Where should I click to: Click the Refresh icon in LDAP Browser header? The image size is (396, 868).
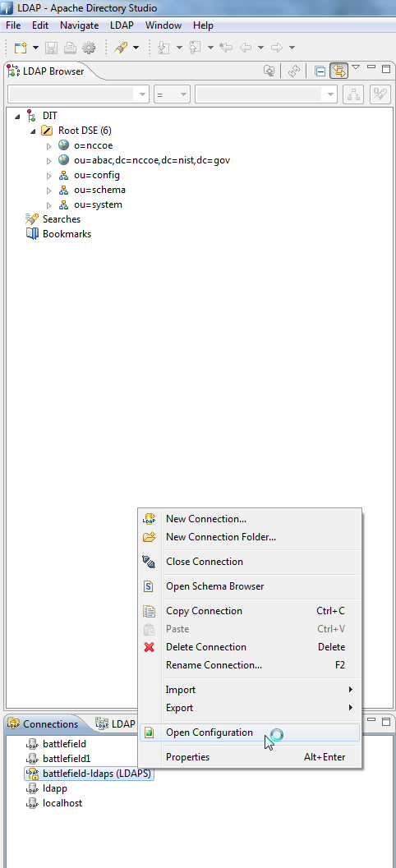pos(294,71)
